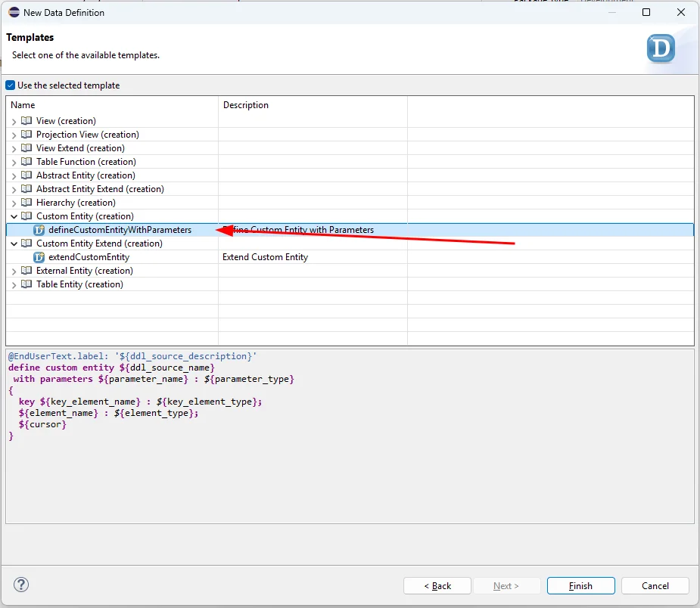700x608 pixels.
Task: Click the Finish button
Action: point(580,586)
